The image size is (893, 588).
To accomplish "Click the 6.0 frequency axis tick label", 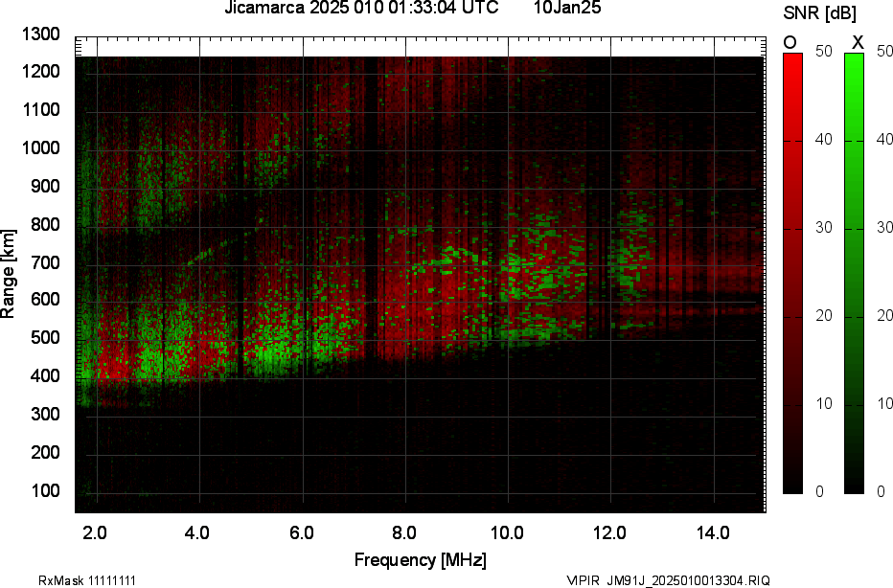I will [x=301, y=532].
